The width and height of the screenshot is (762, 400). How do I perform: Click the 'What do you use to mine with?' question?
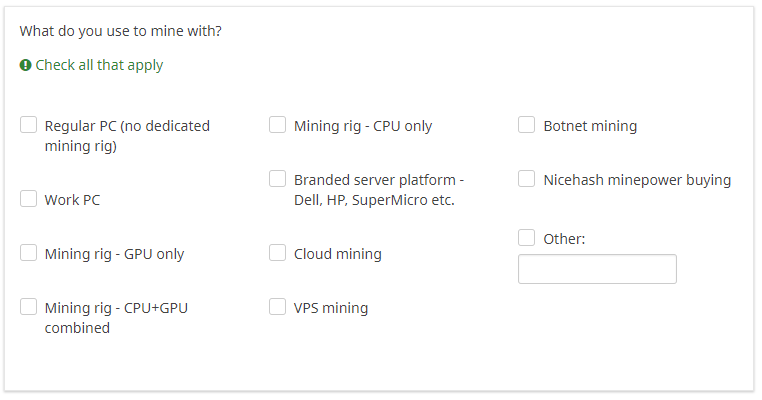(x=120, y=31)
